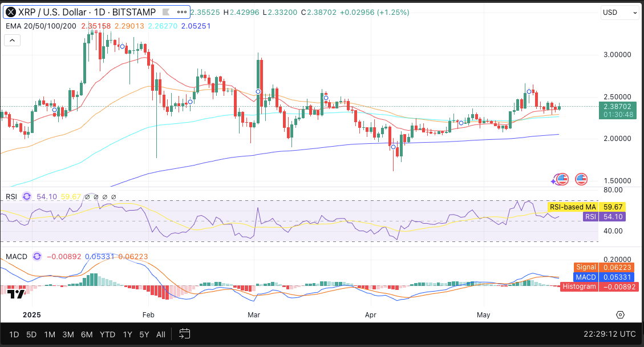This screenshot has width=644, height=347.
Task: Click the RSI title in the legend
Action: coord(11,196)
